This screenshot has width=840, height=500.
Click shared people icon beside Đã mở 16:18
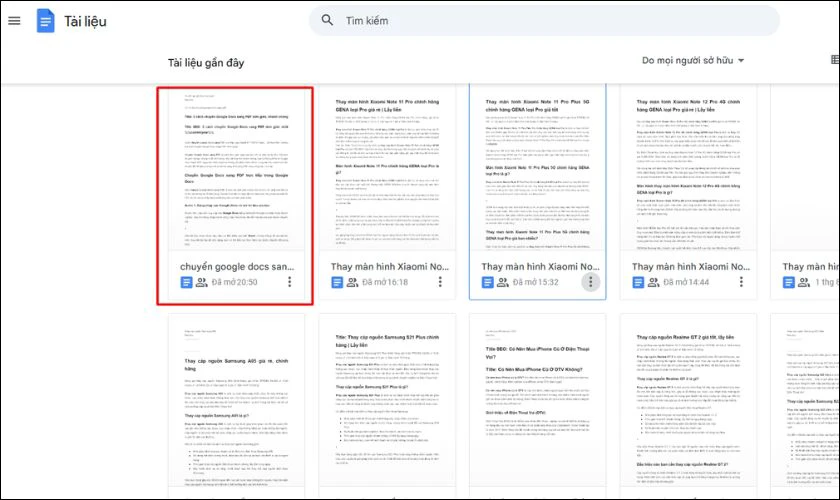[352, 282]
